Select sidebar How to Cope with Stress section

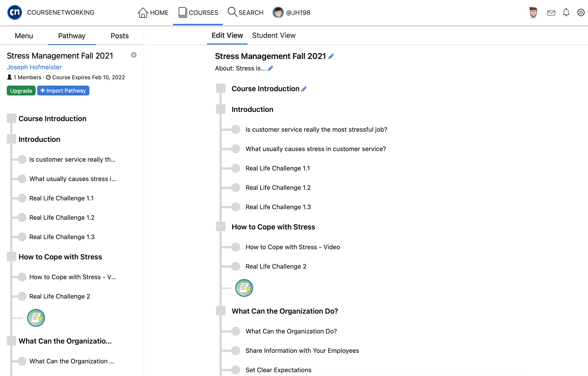point(60,257)
